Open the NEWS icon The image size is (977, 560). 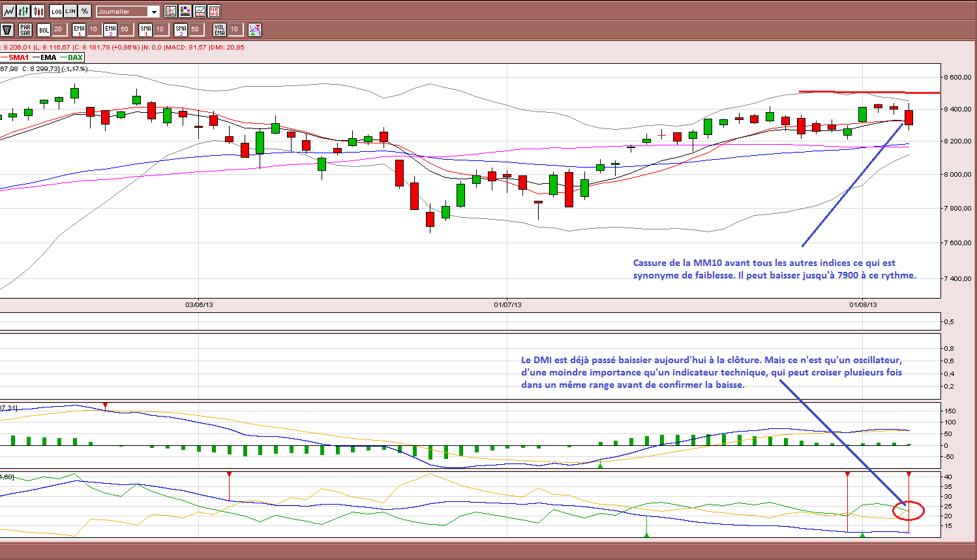pos(214,11)
